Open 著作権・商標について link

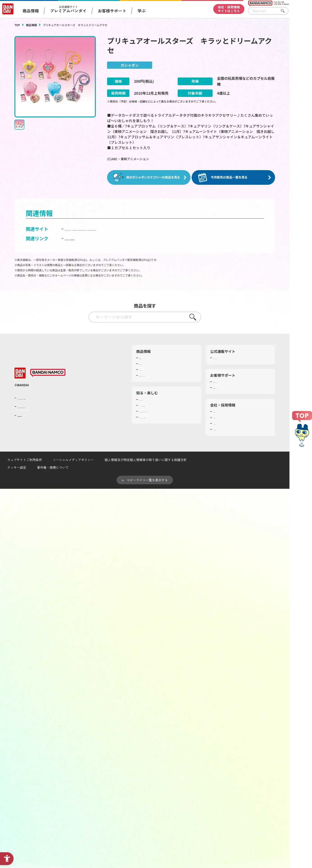[x=53, y=467]
